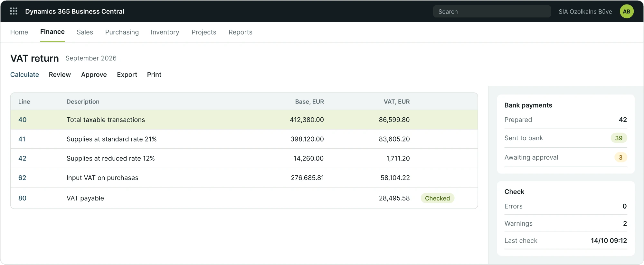Click Supplies at reduced rate 12%
The width and height of the screenshot is (644, 265).
tap(110, 158)
